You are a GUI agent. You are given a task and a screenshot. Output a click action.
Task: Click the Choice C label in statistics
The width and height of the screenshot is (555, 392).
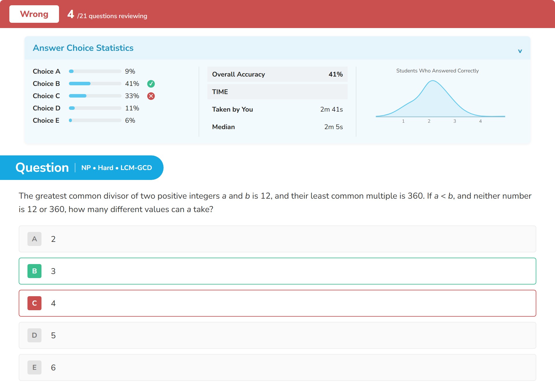(46, 96)
